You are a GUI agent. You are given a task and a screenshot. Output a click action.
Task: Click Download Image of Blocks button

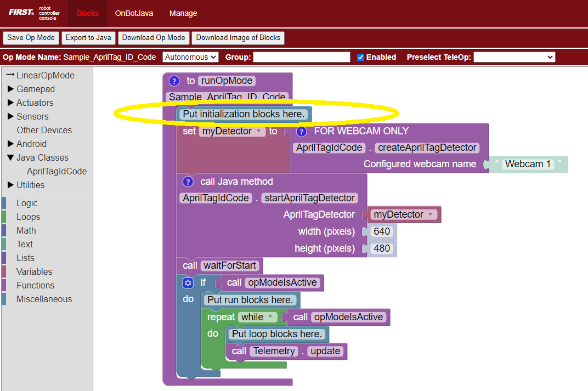point(238,38)
